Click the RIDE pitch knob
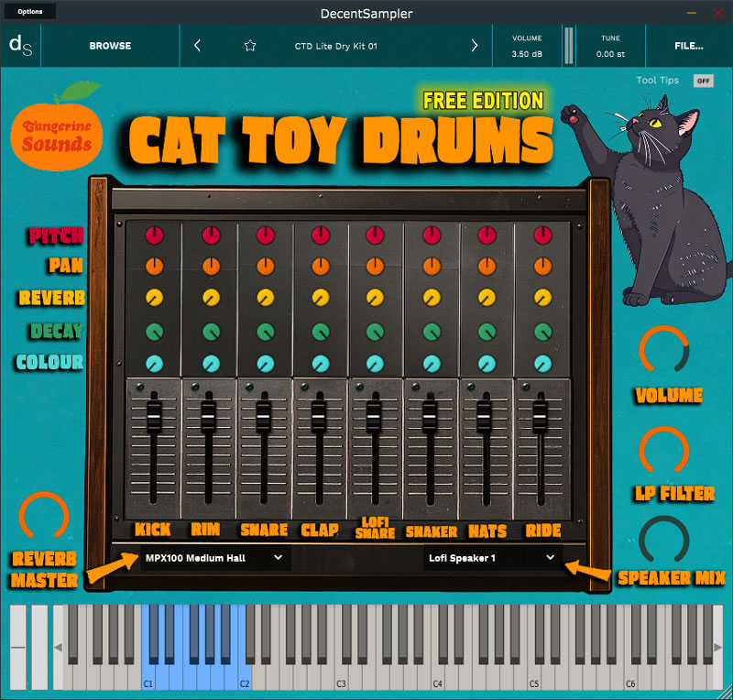 coord(542,235)
